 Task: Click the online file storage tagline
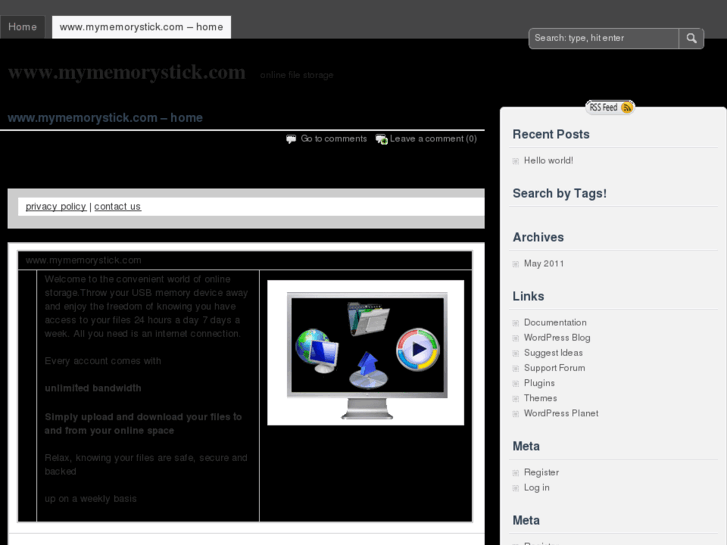(x=297, y=75)
